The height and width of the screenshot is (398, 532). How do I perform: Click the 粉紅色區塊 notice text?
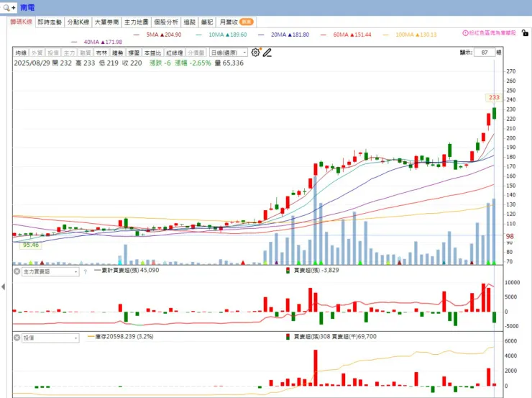492,33
